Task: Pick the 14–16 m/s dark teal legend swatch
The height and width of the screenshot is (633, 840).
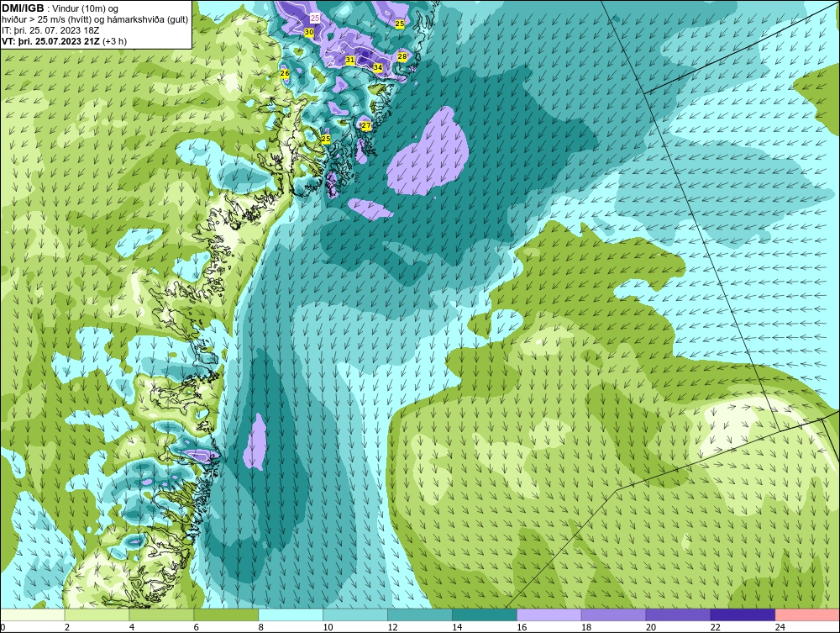Action: pos(485,615)
